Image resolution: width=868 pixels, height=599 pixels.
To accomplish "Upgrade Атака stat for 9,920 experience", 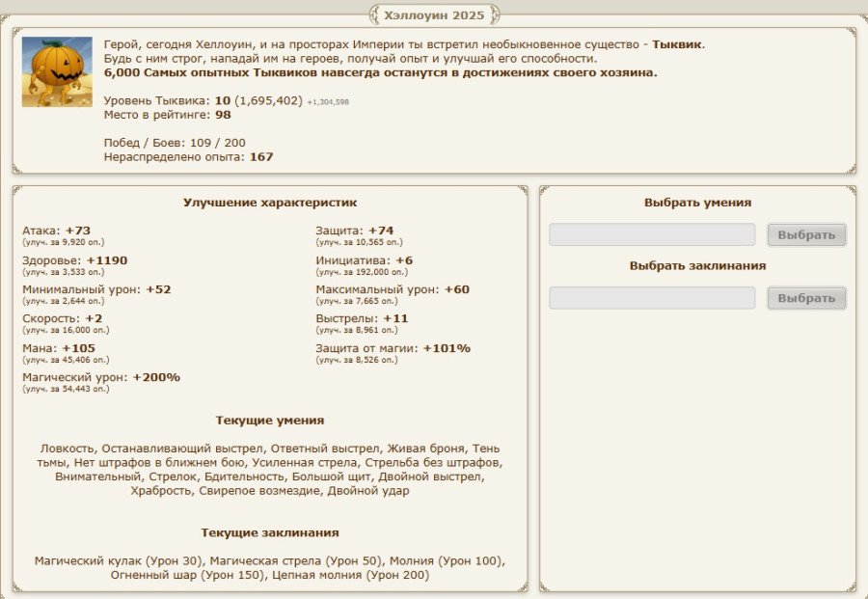I will point(63,243).
